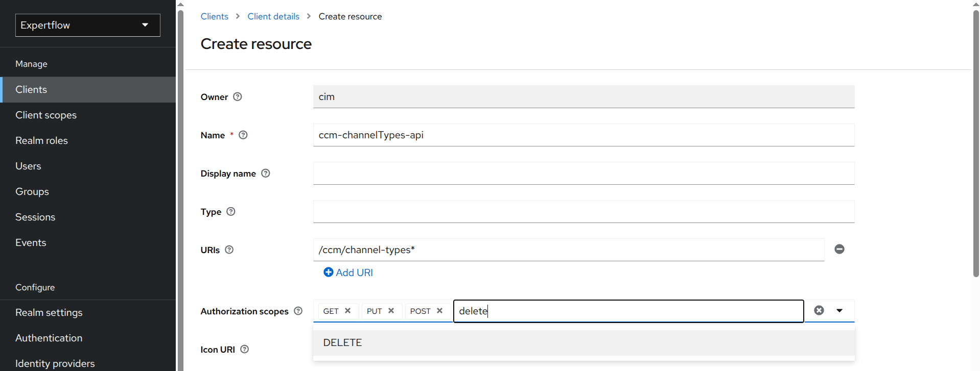
Task: Click the URIs help icon
Action: coord(229,250)
